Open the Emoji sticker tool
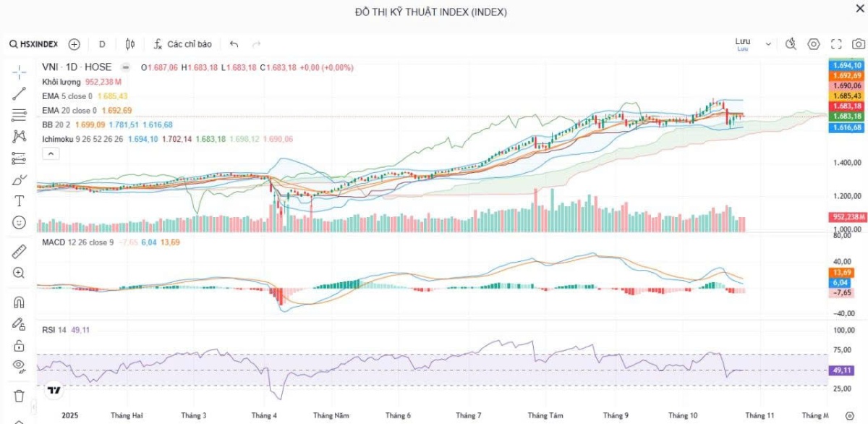The width and height of the screenshot is (868, 424). [x=18, y=223]
